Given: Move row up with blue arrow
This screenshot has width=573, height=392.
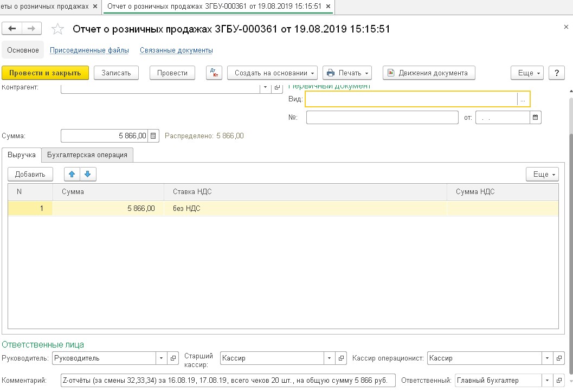Looking at the screenshot, I should 72,174.
